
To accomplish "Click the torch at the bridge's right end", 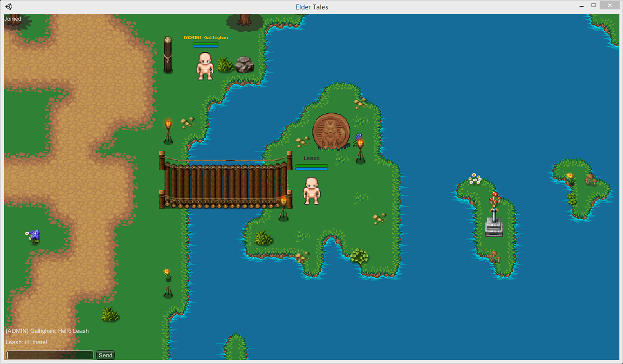I will 283,208.
